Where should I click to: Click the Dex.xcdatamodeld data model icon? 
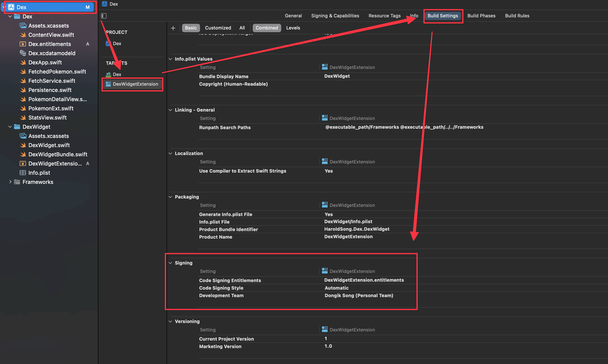pyautogui.click(x=23, y=53)
